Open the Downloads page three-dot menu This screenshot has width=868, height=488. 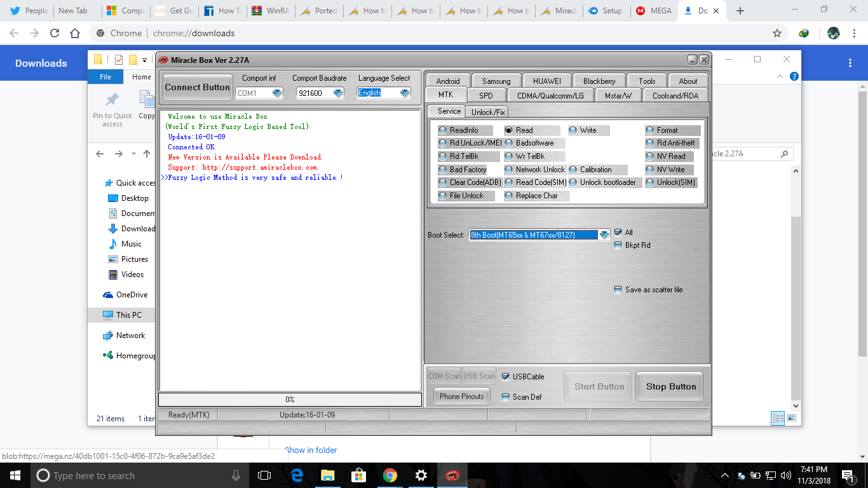[x=850, y=63]
